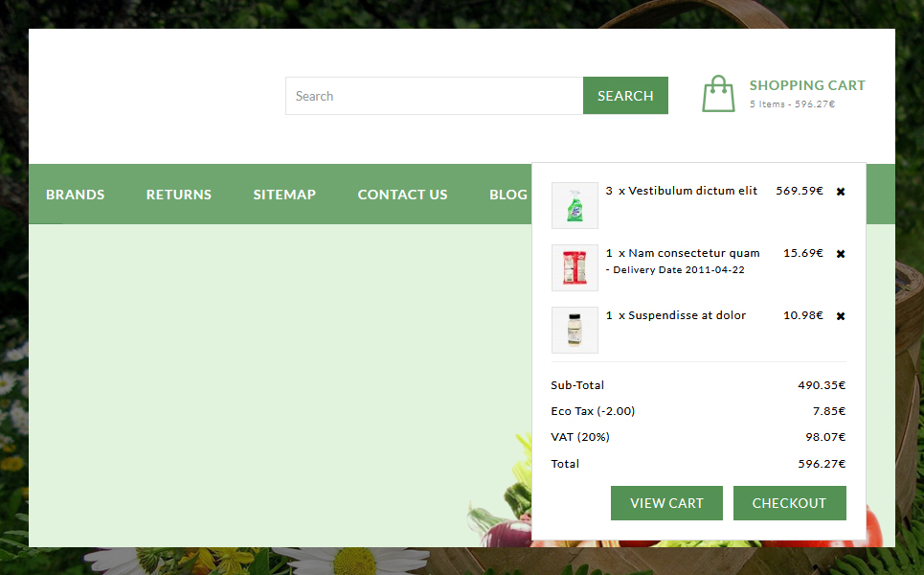Viewport: 924px width, 575px height.
Task: Open the spray bottle product thumbnail
Action: point(575,205)
